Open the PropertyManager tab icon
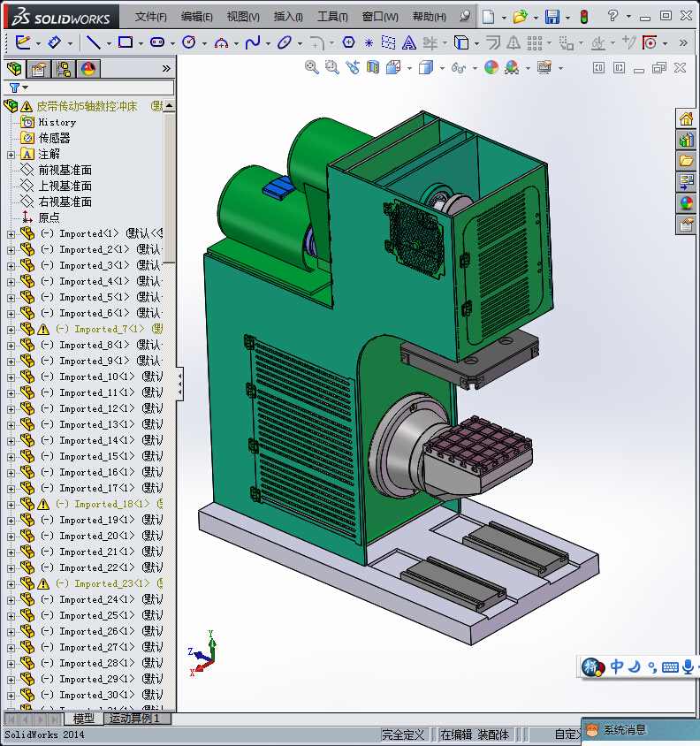 coord(39,69)
